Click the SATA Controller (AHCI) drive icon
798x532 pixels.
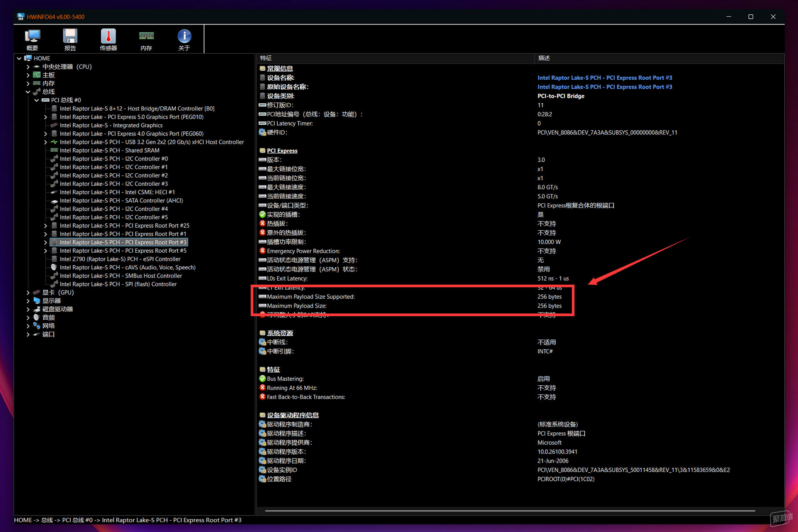point(54,200)
